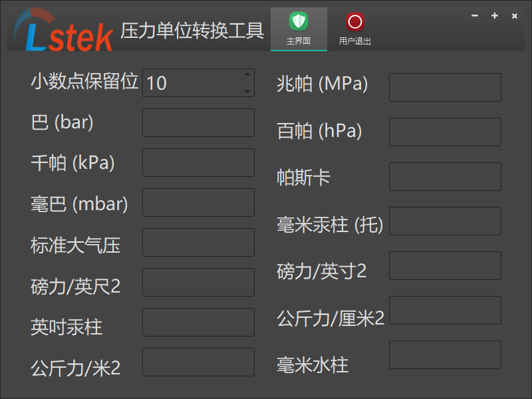
Task: Switch to the 主界面 tab
Action: pyautogui.click(x=299, y=41)
